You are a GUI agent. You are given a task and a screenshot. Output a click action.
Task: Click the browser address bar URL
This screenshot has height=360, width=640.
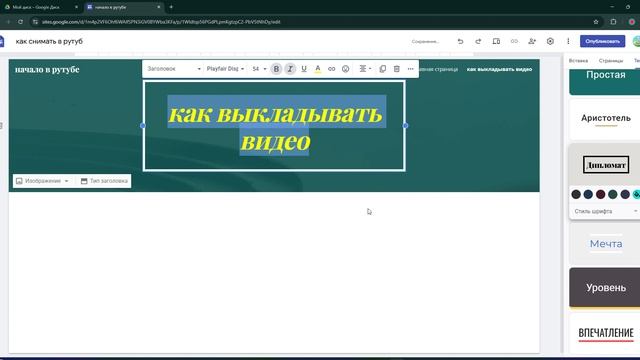click(161, 22)
